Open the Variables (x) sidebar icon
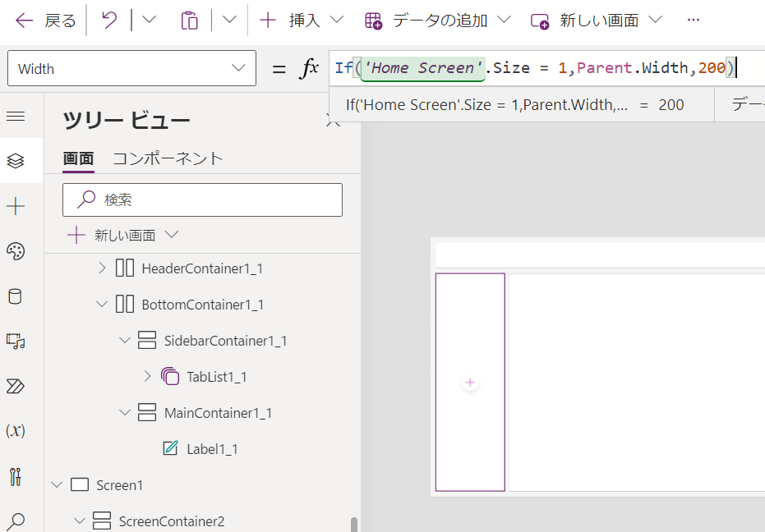 coord(16,430)
